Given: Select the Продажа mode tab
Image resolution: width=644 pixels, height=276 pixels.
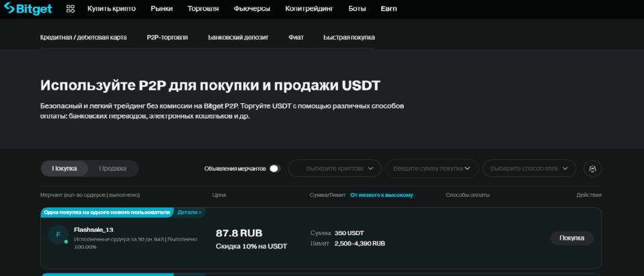Looking at the screenshot, I should 113,169.
